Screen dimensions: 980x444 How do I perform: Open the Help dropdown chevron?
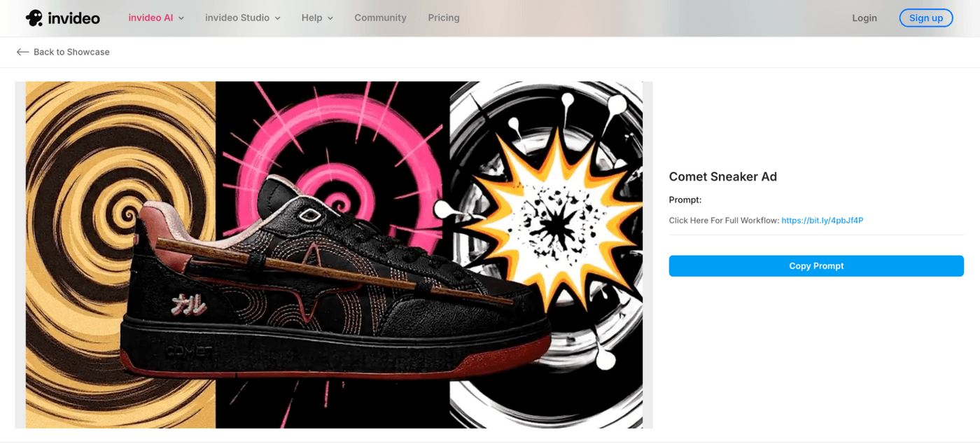coord(330,18)
